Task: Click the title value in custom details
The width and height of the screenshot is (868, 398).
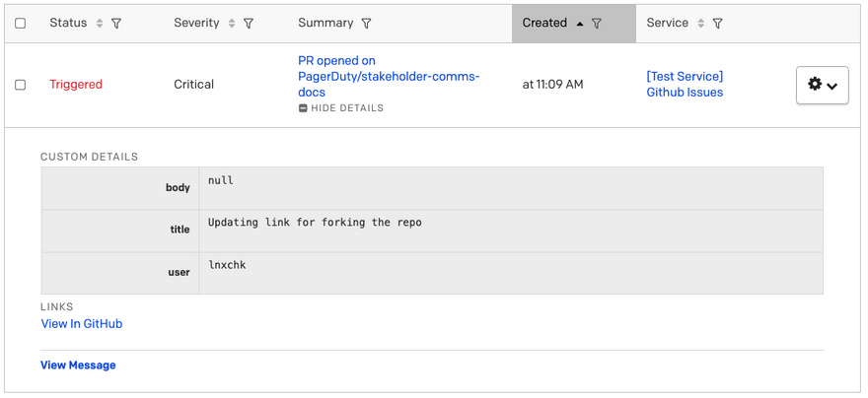Action: click(315, 223)
